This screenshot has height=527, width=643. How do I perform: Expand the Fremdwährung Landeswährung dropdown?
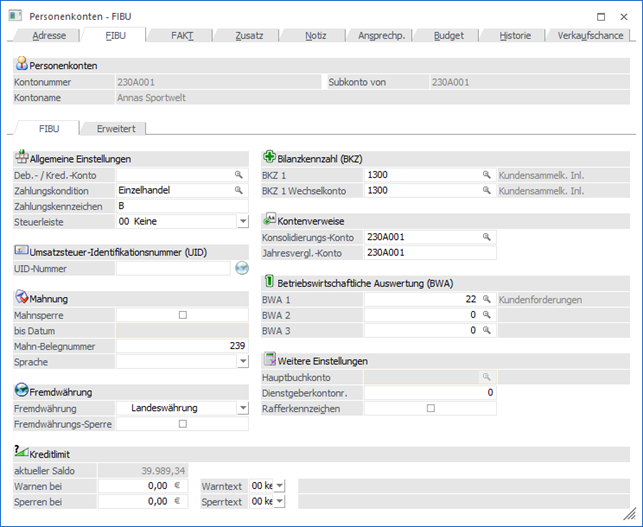coord(242,408)
